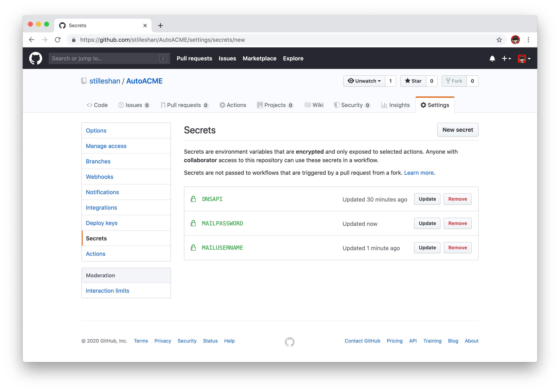Click the New secret button
Viewport: 560px width, 392px height.
point(457,130)
